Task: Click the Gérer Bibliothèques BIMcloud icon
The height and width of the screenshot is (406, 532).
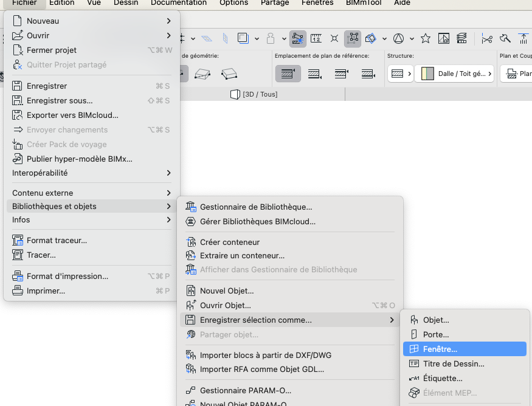Action: coord(191,221)
